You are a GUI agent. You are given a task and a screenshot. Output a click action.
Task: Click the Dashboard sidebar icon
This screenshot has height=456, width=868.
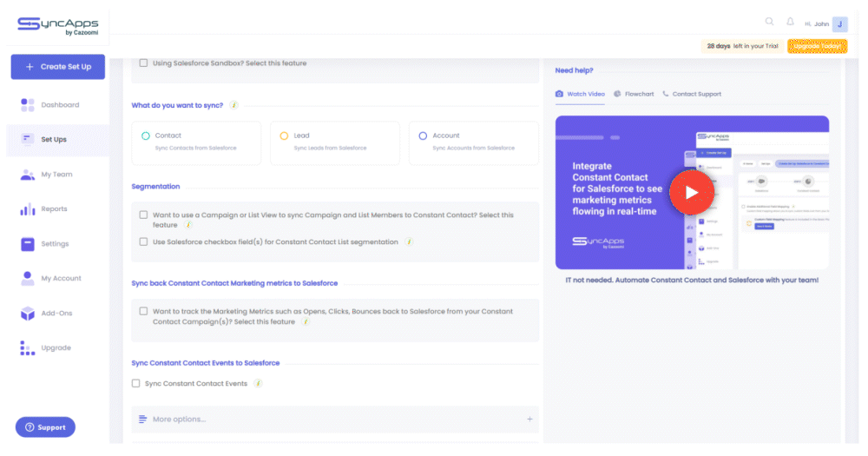tap(28, 105)
